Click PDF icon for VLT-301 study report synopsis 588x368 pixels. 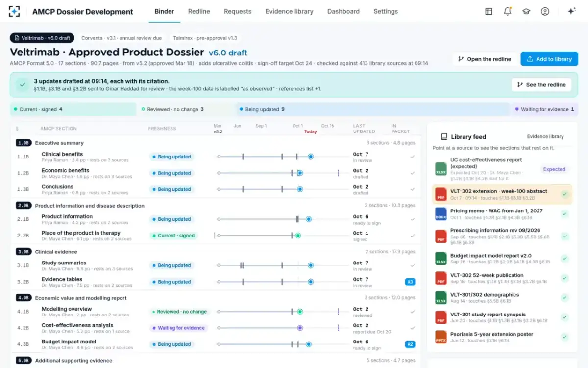[441, 317]
